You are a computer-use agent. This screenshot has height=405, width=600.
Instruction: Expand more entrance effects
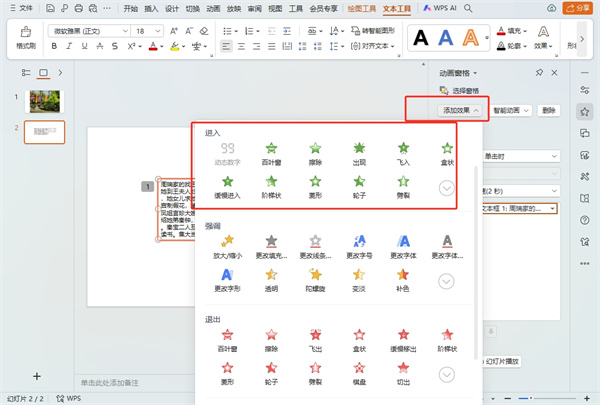coord(447,188)
